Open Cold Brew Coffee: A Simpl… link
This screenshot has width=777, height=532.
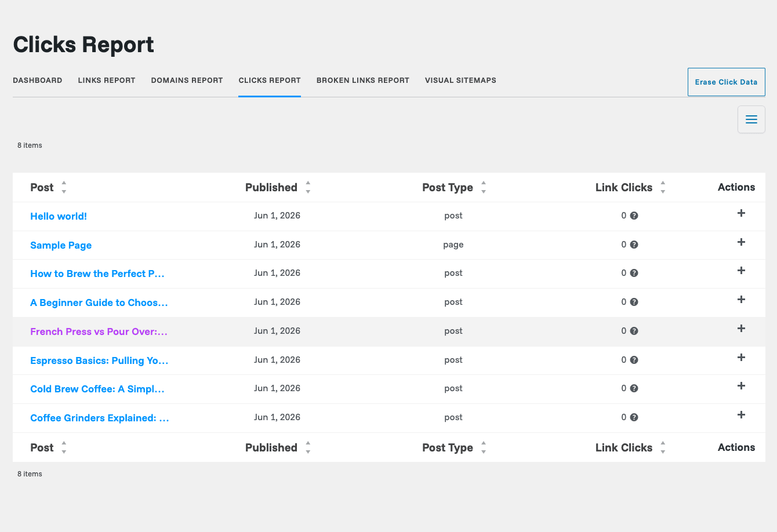[97, 389]
